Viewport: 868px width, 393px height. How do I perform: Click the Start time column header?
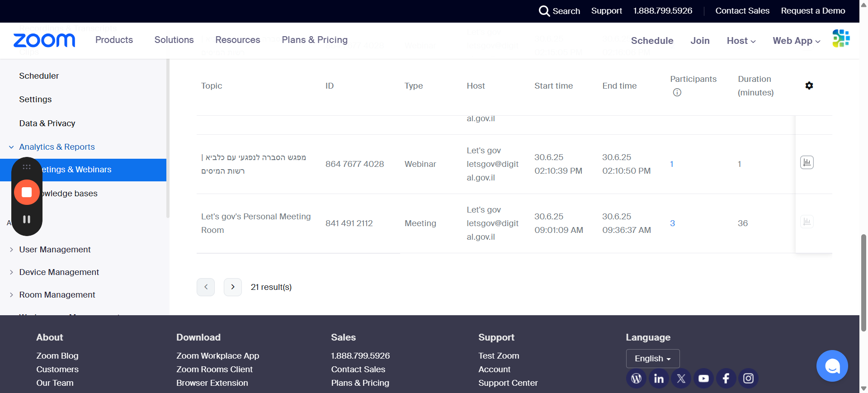[553, 86]
